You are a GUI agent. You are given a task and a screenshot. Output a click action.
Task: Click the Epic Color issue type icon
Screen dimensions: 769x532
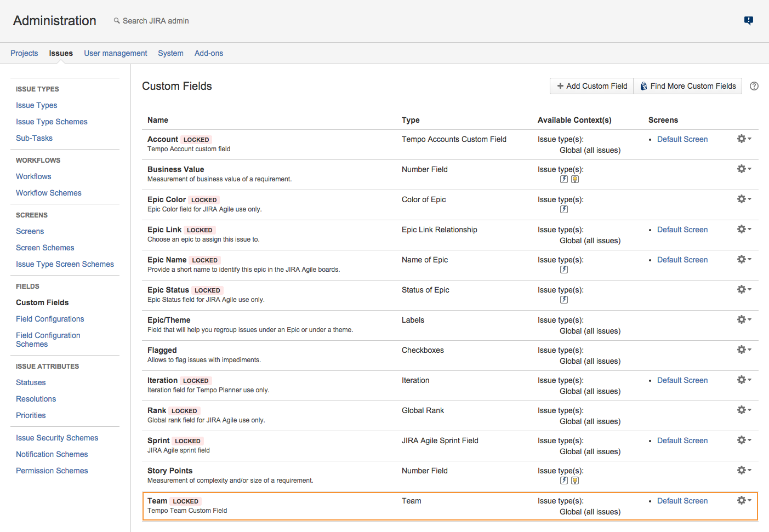pyautogui.click(x=563, y=209)
